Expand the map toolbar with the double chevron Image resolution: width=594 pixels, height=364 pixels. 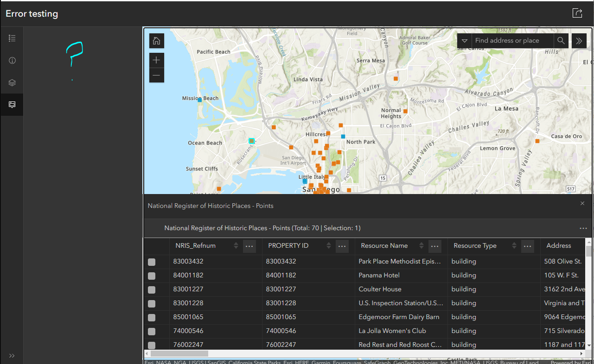pyautogui.click(x=579, y=40)
